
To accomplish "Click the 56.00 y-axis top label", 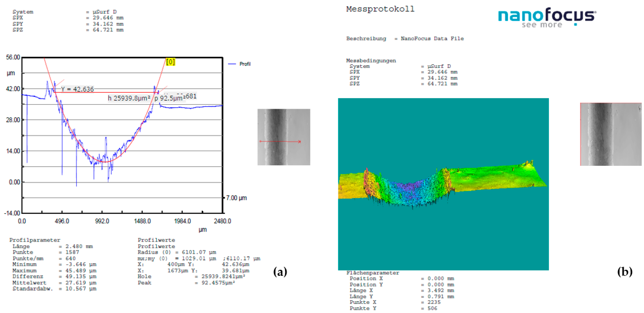I will pyautogui.click(x=13, y=57).
